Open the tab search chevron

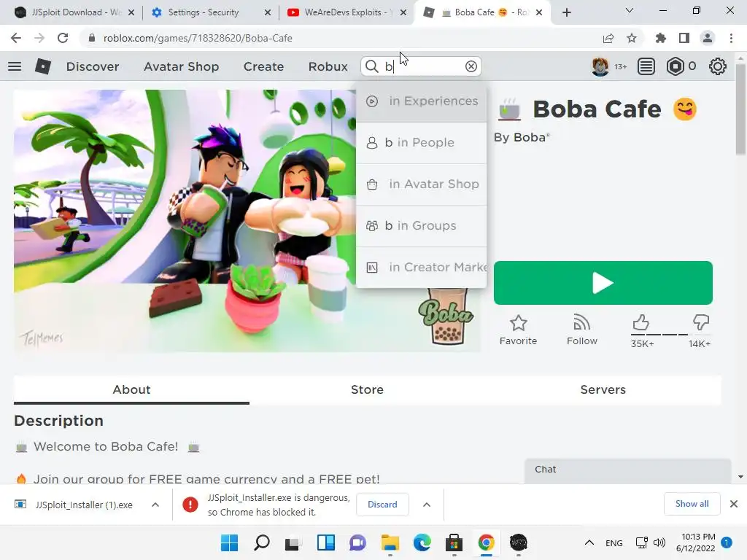click(630, 10)
